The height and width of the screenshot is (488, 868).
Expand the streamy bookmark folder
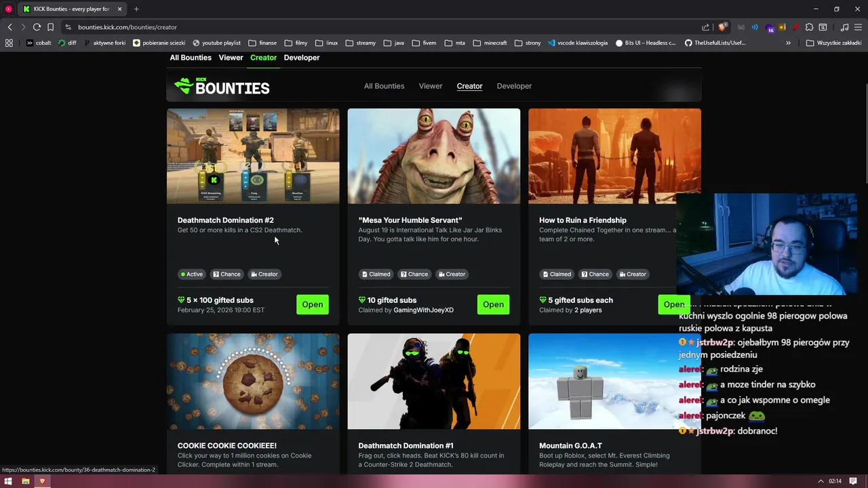point(360,43)
